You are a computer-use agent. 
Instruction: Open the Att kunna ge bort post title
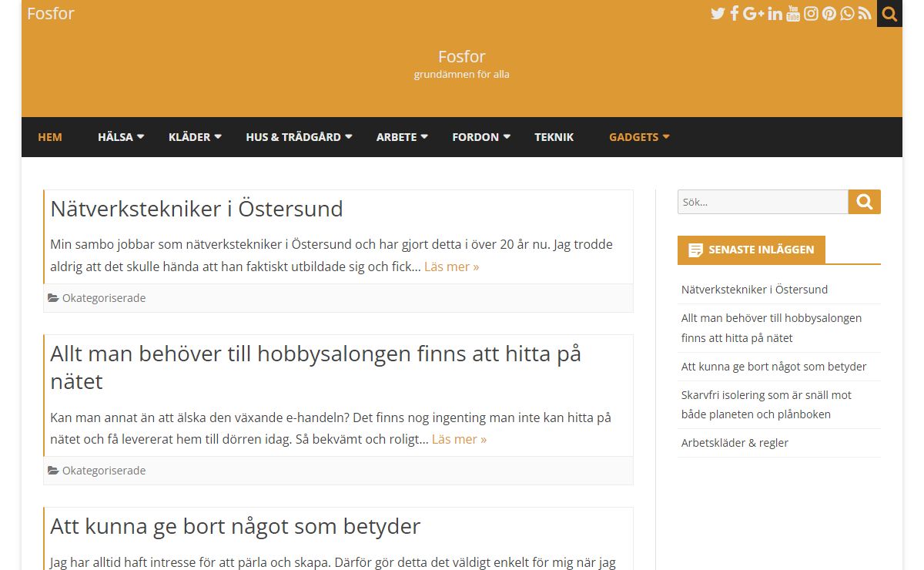click(236, 526)
